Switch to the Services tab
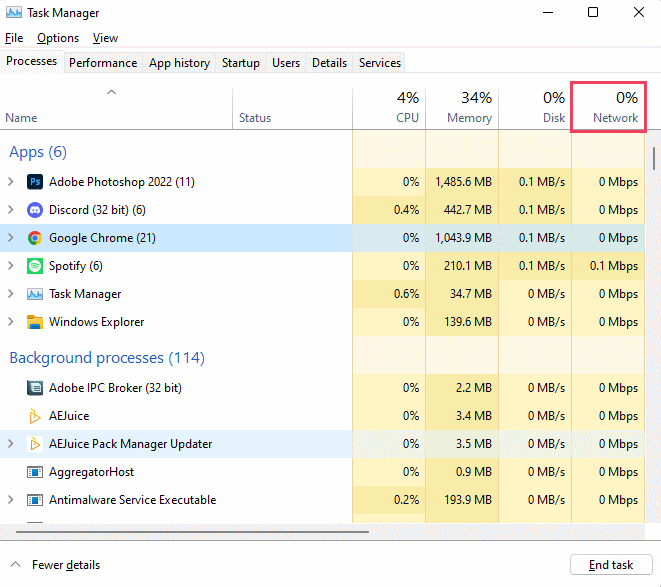 point(380,63)
